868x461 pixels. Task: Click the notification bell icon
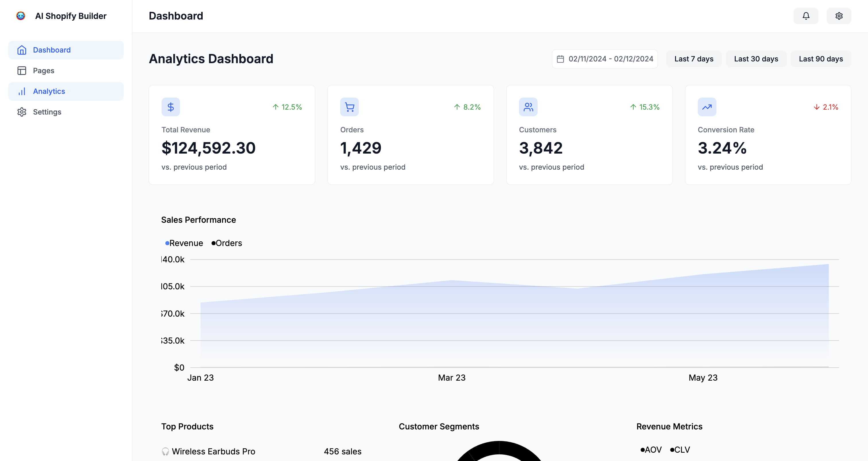click(x=806, y=16)
